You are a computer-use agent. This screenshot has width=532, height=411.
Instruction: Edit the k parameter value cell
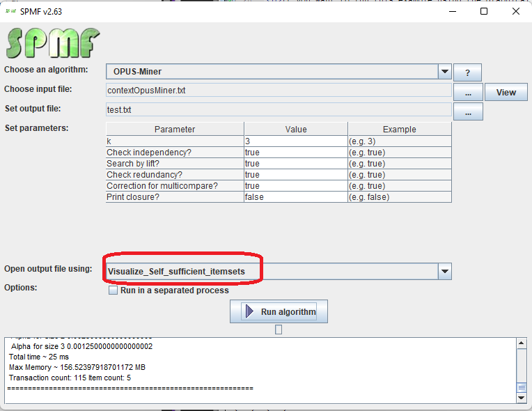[295, 141]
